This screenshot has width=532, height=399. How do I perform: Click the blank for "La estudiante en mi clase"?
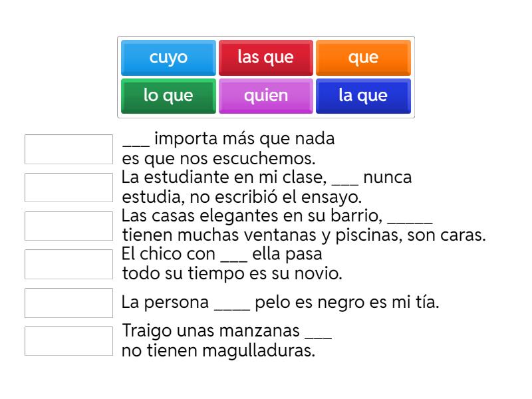(68, 187)
